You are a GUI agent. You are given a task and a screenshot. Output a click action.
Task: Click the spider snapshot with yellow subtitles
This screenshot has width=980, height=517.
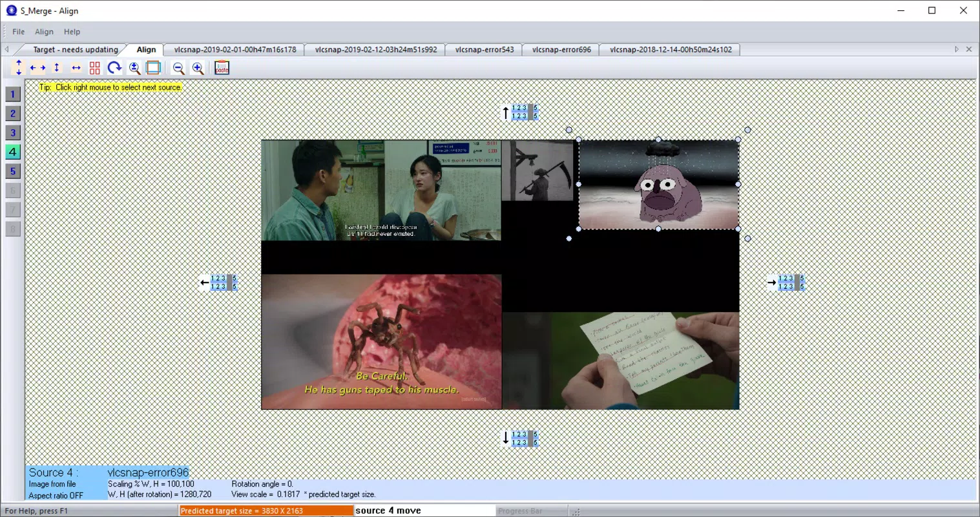tap(381, 342)
